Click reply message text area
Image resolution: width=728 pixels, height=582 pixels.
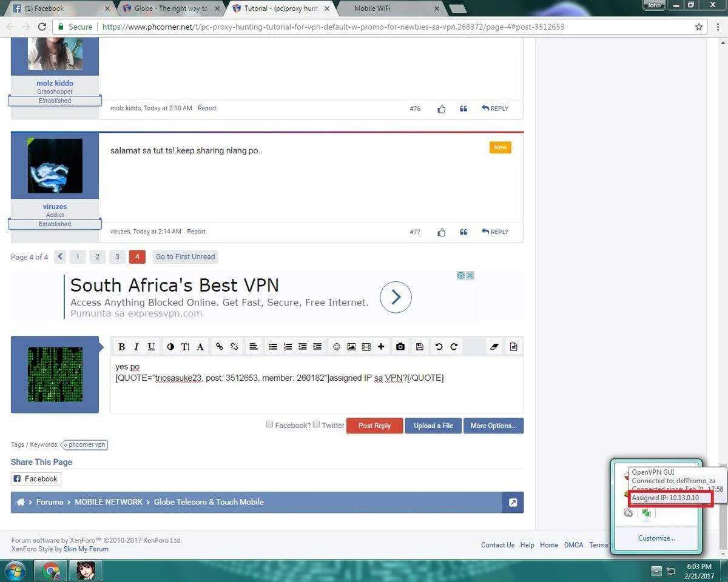tap(317, 384)
